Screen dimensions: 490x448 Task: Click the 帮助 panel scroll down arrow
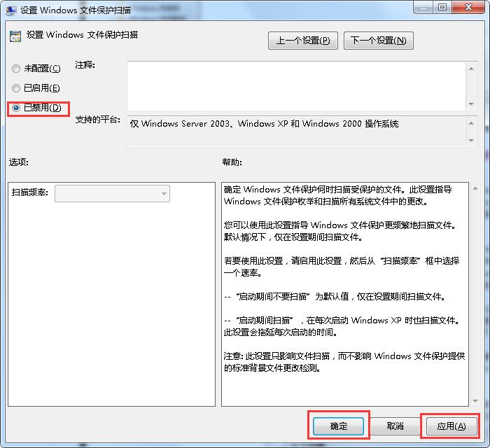pos(475,401)
